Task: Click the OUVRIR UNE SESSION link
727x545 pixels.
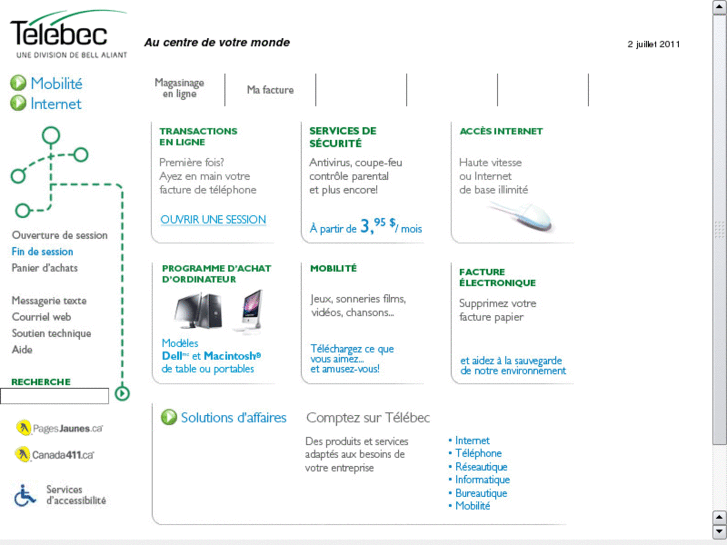Action: pyautogui.click(x=213, y=220)
